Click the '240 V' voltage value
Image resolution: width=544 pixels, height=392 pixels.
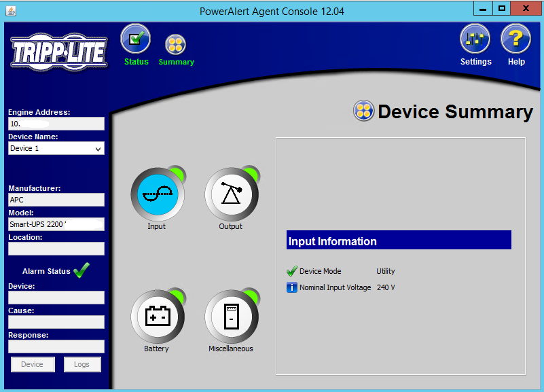click(x=386, y=287)
